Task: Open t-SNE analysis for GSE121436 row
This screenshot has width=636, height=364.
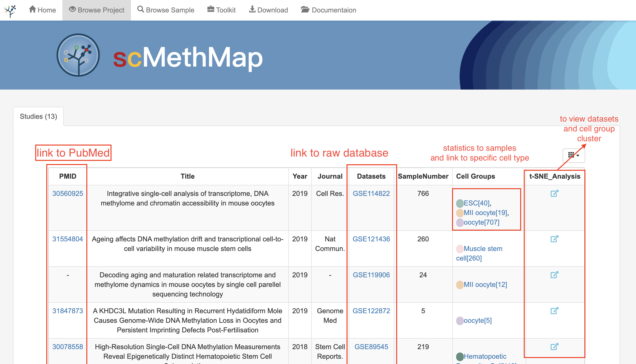Action: coord(554,239)
